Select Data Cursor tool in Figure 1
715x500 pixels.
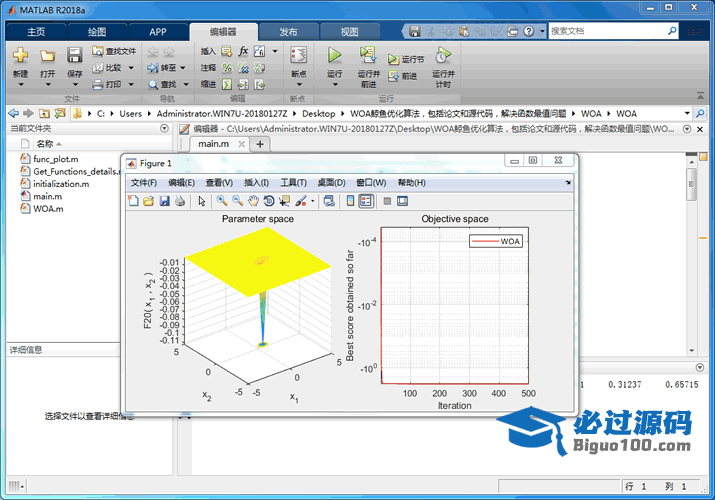click(x=285, y=201)
